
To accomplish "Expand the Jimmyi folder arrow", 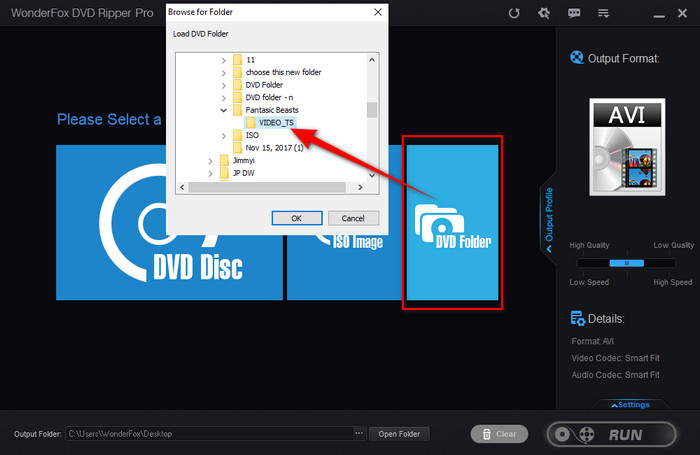I will coord(210,160).
